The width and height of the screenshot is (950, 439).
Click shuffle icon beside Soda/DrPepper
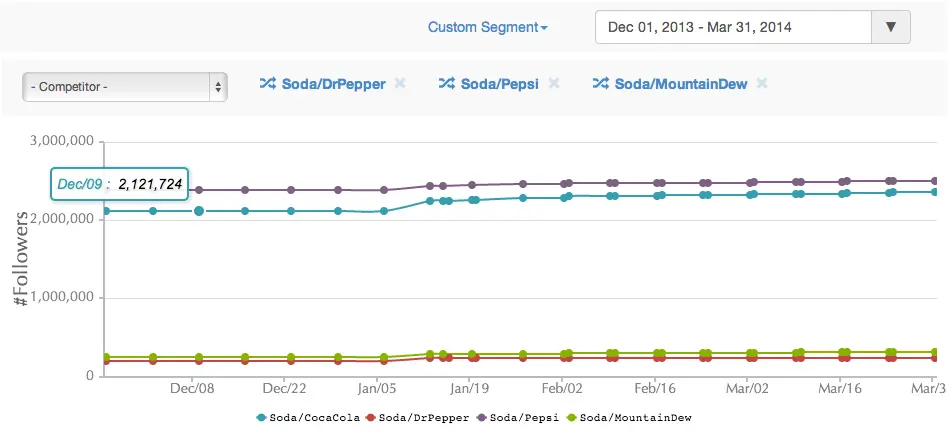coord(267,84)
